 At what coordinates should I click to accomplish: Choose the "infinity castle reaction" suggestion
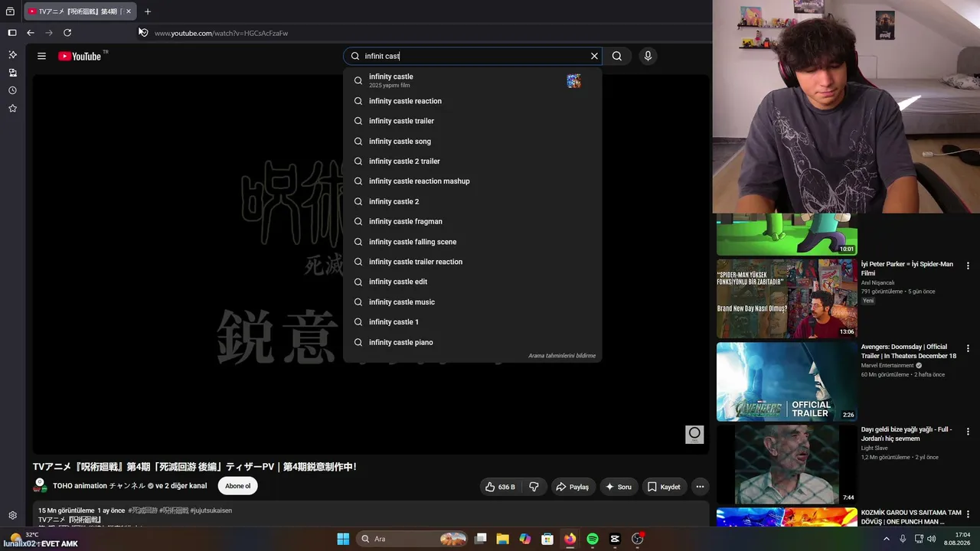(x=472, y=101)
